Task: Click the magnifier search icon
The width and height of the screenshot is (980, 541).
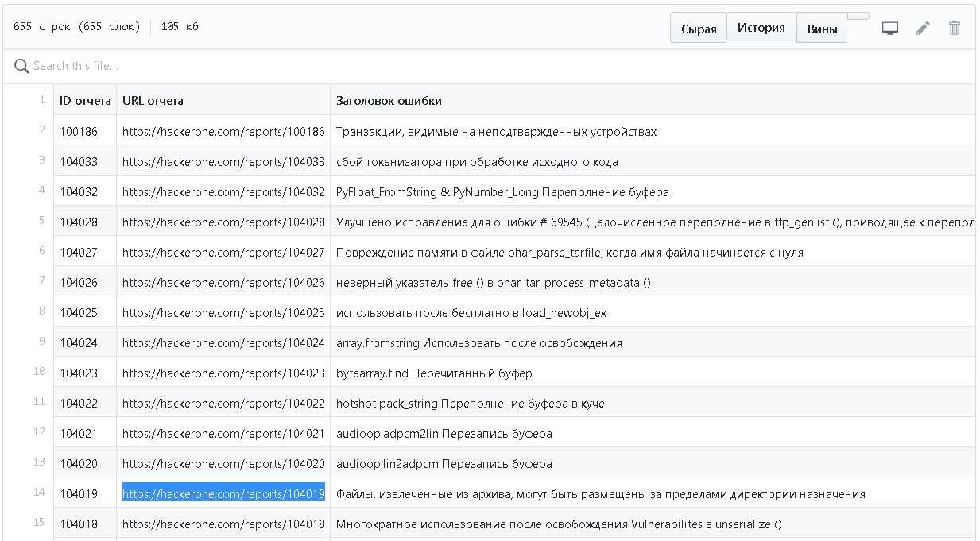Action: click(x=21, y=66)
